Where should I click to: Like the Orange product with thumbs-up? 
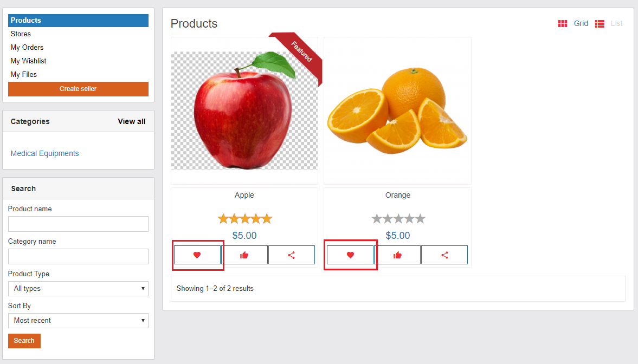pos(397,255)
